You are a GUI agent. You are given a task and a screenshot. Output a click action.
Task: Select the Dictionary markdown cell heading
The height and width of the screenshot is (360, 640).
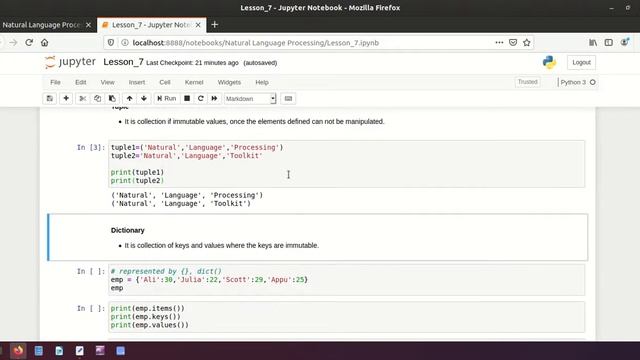[128, 230]
